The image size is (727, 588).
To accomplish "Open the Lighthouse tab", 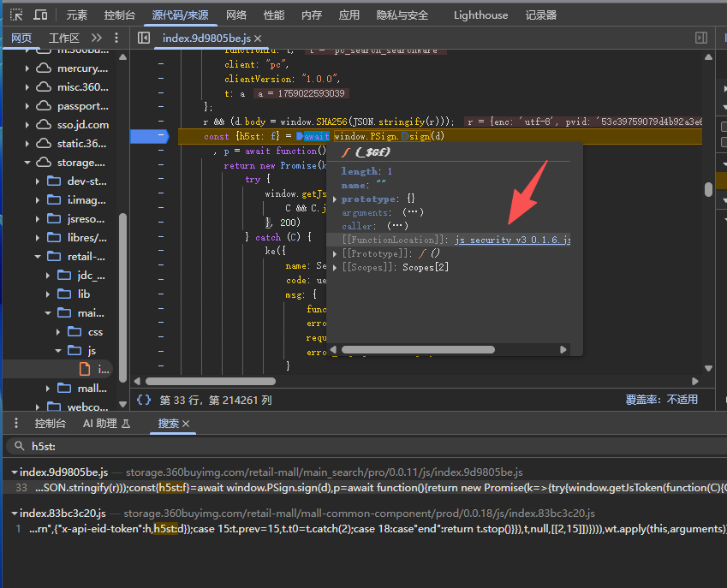I will tap(480, 15).
